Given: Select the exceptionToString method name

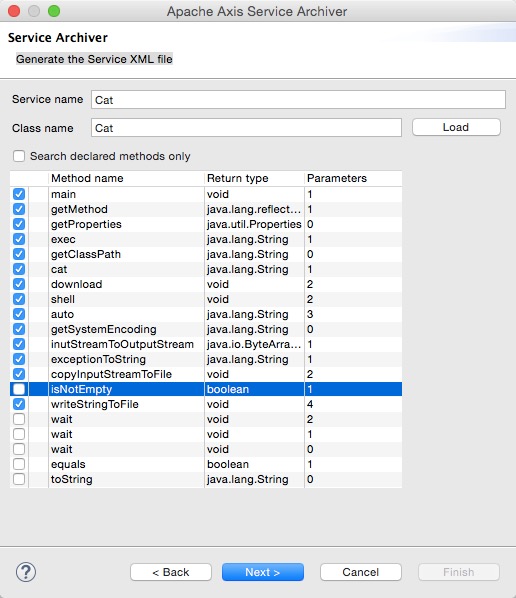Looking at the screenshot, I should point(98,359).
